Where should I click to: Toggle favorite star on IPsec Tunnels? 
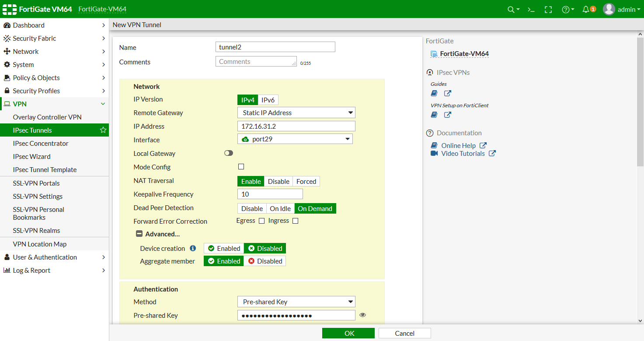click(103, 130)
